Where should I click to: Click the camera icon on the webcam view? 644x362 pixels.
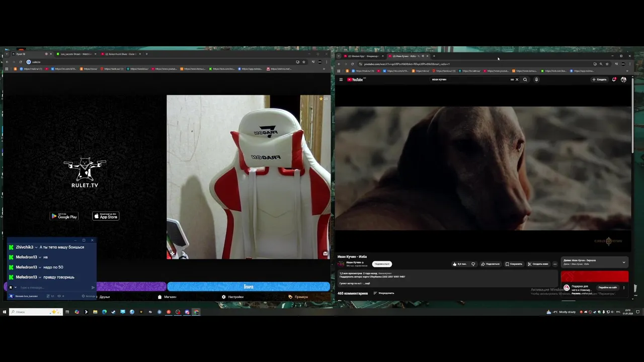(x=326, y=253)
